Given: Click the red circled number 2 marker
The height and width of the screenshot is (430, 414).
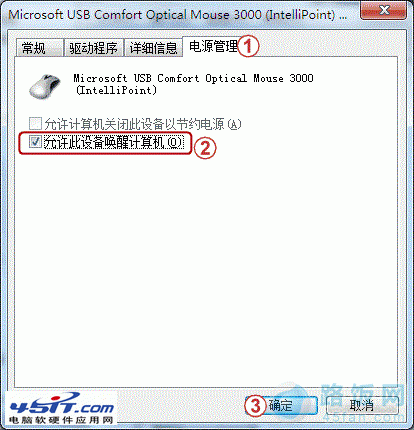Looking at the screenshot, I should 205,148.
